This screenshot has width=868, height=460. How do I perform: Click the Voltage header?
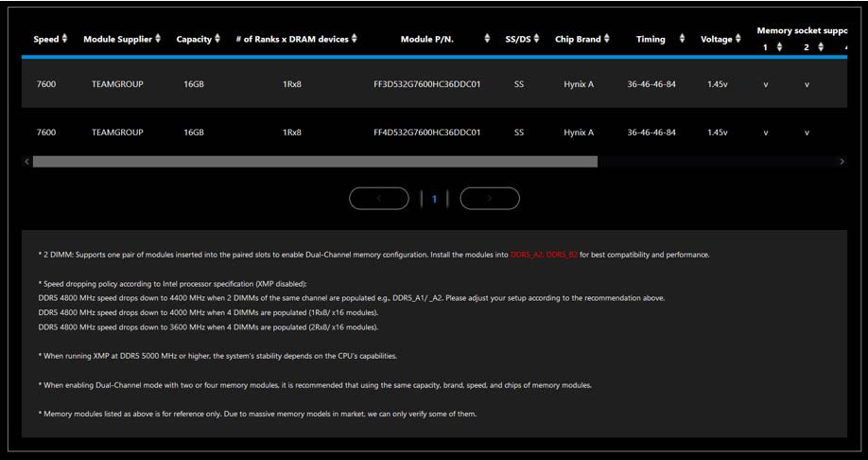coord(717,40)
